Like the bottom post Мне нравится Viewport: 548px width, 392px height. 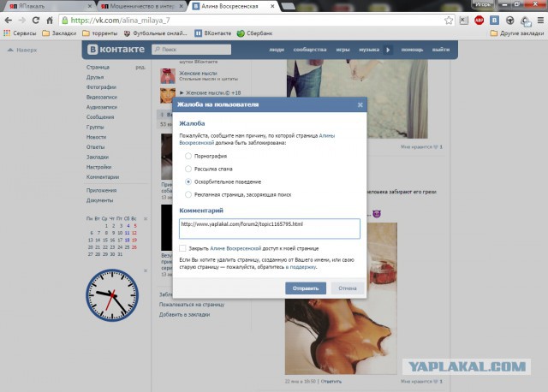coord(421,382)
